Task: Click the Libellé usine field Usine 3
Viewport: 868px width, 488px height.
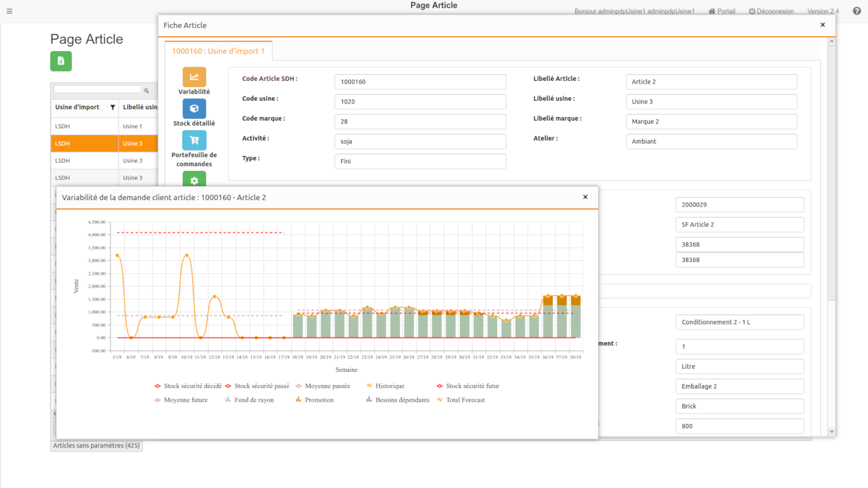Action: (711, 102)
